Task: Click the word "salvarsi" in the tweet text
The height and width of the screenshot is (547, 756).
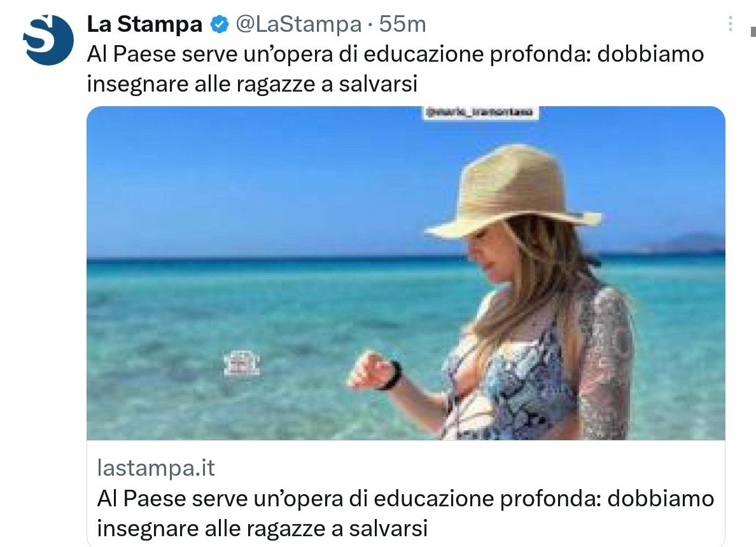Action: coord(378,84)
